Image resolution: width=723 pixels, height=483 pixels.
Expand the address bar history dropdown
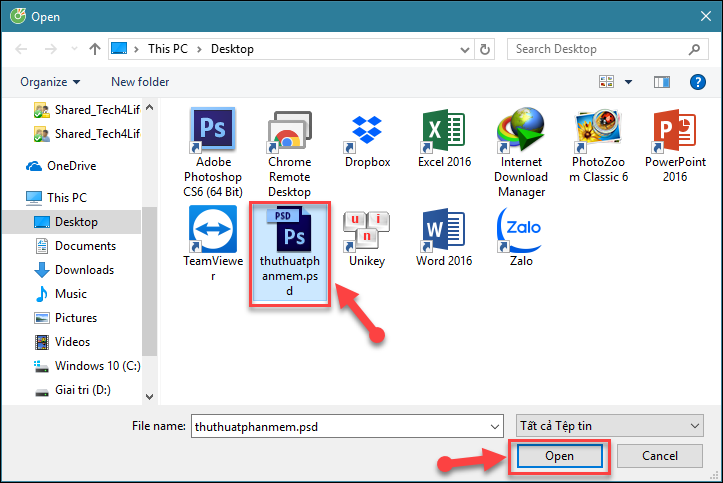pos(465,49)
